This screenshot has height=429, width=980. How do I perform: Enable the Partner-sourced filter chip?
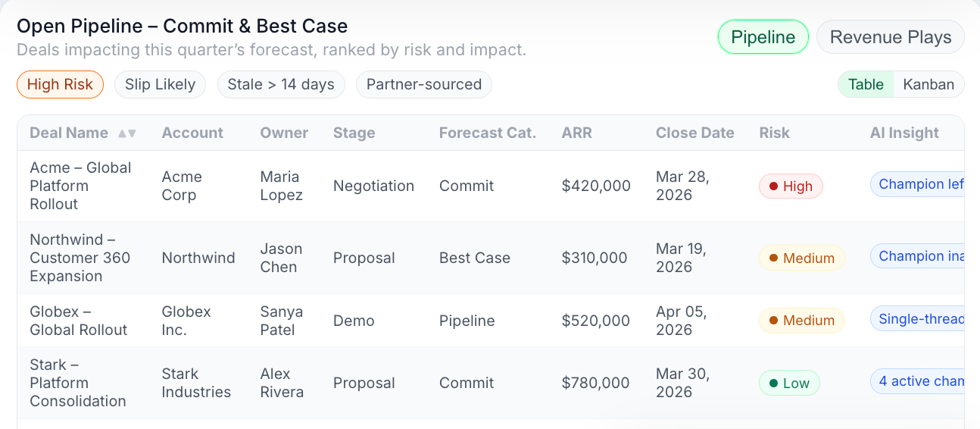[x=423, y=84]
